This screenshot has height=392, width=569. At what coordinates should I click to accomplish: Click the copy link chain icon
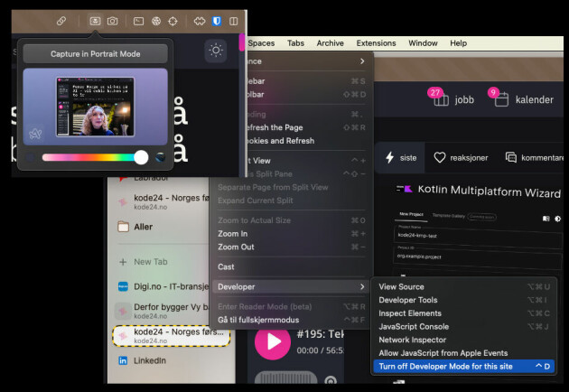[61, 21]
